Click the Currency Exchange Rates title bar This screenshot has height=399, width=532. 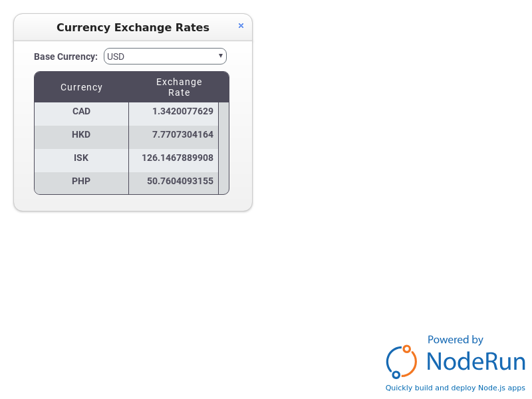[x=132, y=28]
